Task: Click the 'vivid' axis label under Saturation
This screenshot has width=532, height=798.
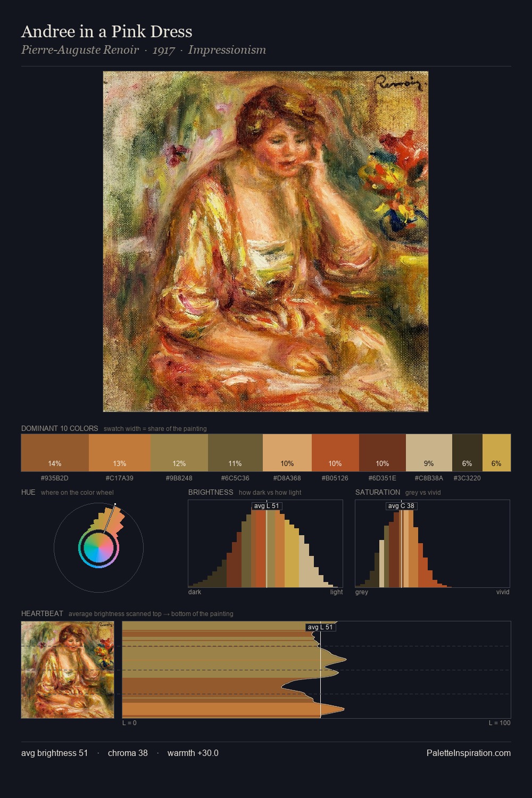Action: coord(503,592)
